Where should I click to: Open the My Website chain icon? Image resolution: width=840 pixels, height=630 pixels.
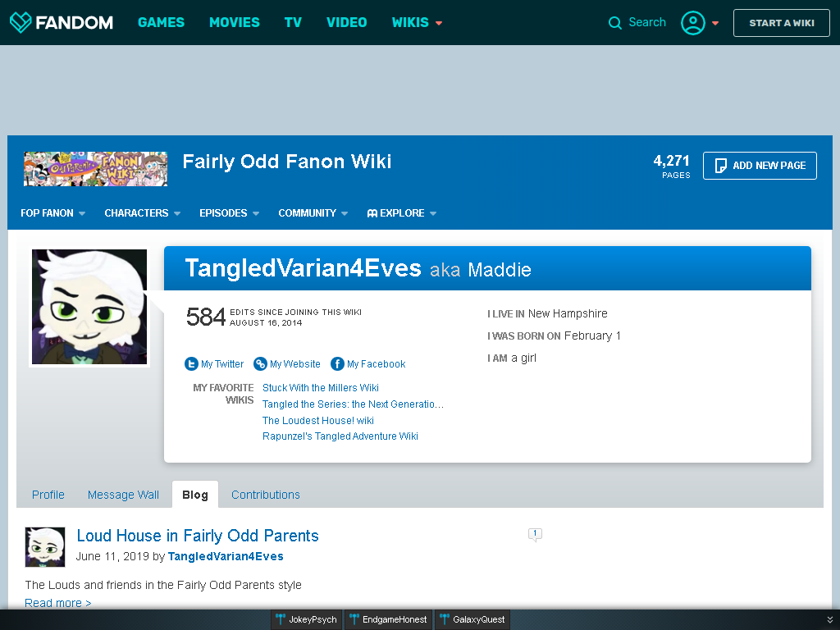point(260,363)
